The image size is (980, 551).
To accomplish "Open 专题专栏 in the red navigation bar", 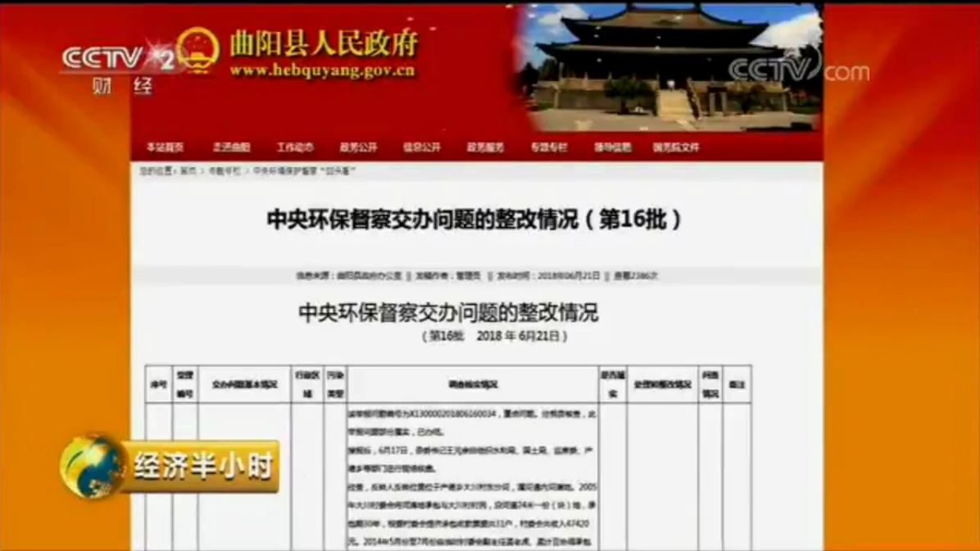I will pyautogui.click(x=548, y=148).
